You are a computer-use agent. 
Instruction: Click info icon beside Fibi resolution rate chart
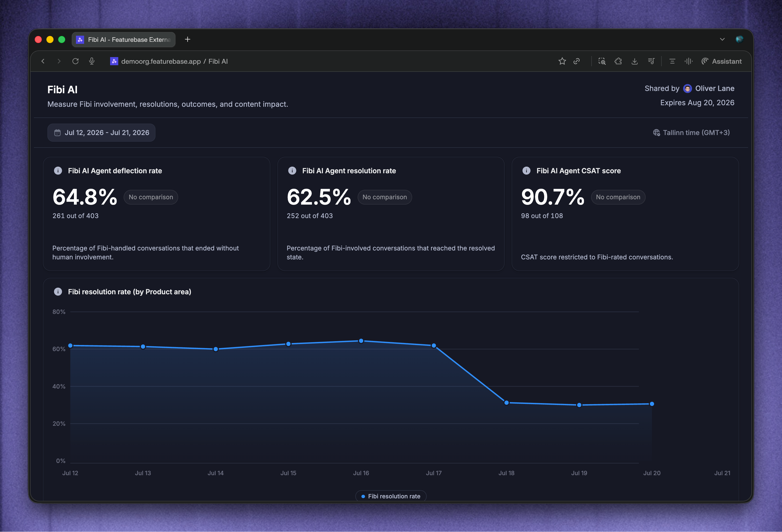click(x=58, y=291)
